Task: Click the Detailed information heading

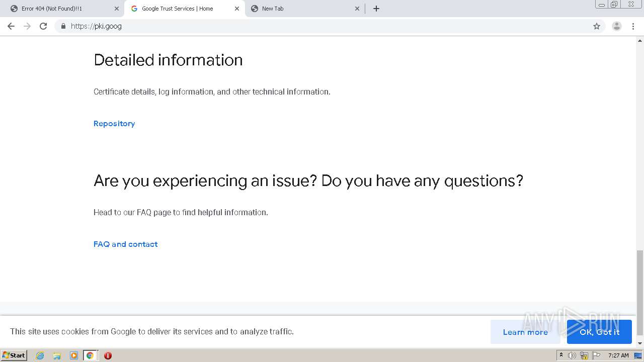Action: [x=168, y=60]
